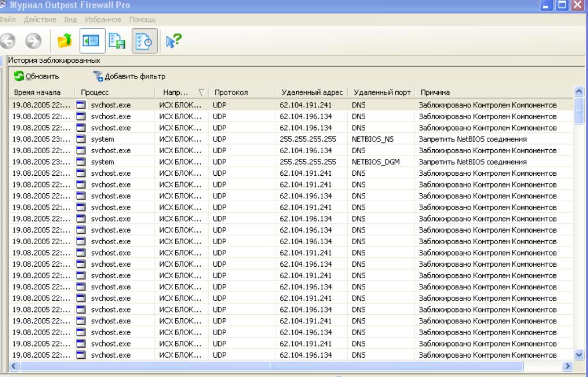588x377 pixels.
Task: Toggle the console tree panel icon
Action: [92, 41]
